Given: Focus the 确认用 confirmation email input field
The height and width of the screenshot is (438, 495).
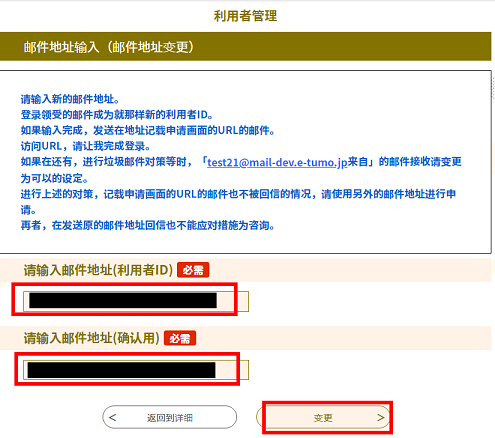Looking at the screenshot, I should click(136, 370).
